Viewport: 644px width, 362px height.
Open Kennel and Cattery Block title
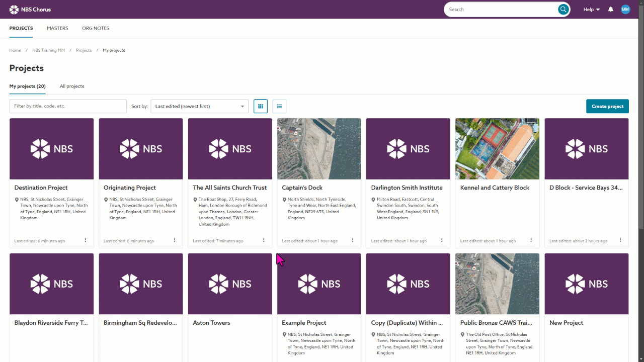pos(495,188)
